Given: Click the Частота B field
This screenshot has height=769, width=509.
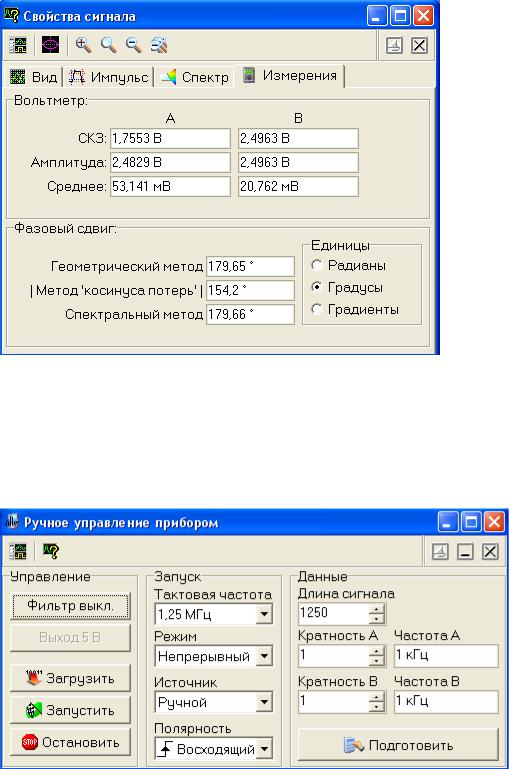Looking at the screenshot, I should (x=446, y=702).
